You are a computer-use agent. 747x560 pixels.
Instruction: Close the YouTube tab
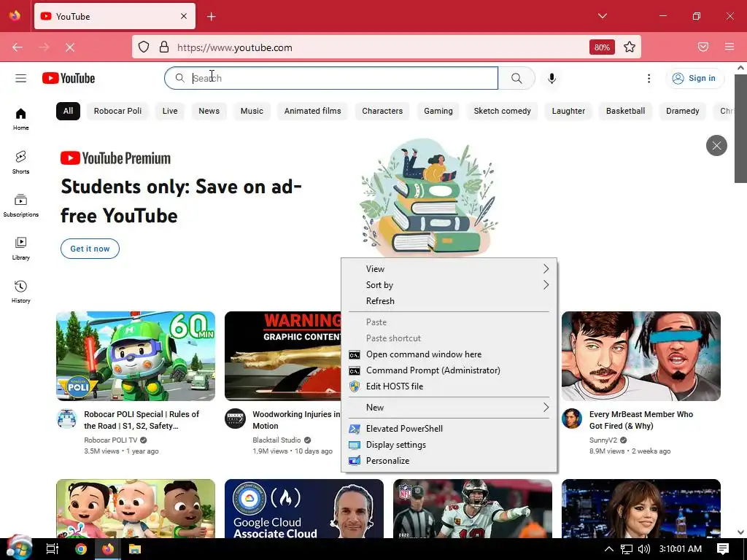[184, 16]
